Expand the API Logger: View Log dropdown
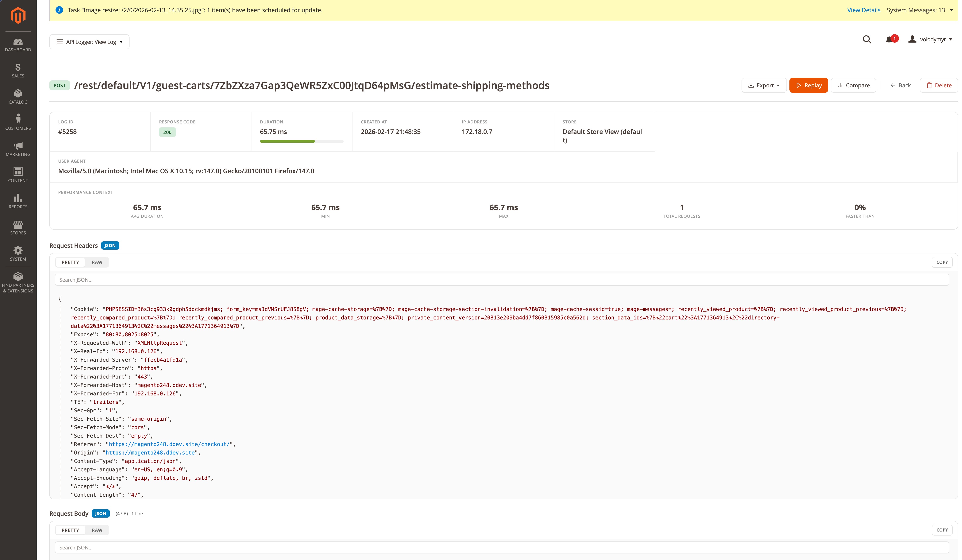962x560 pixels. [x=89, y=42]
